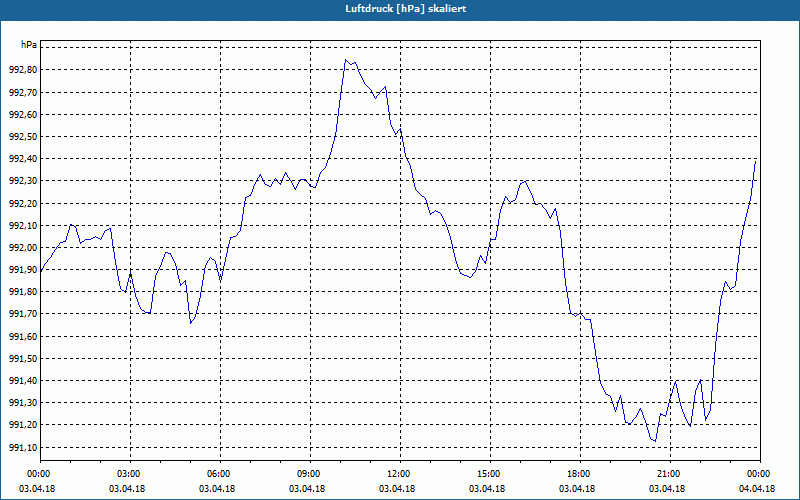800x500 pixels.
Task: Select the 991,40 y-axis value
Action: (23, 381)
